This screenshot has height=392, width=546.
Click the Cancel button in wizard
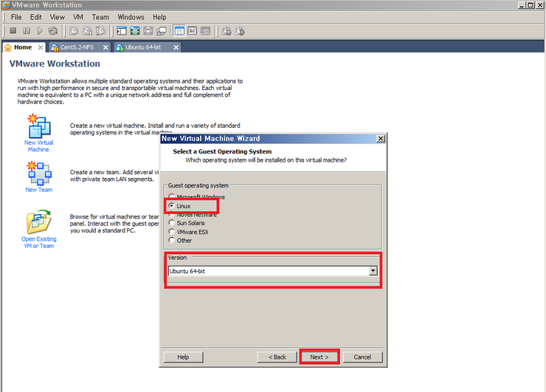point(362,357)
